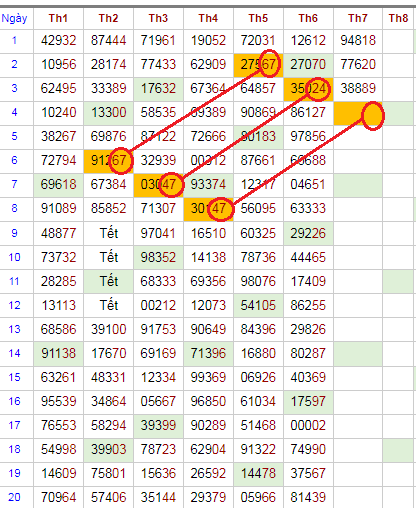Click cell value 97856

[x=308, y=136]
